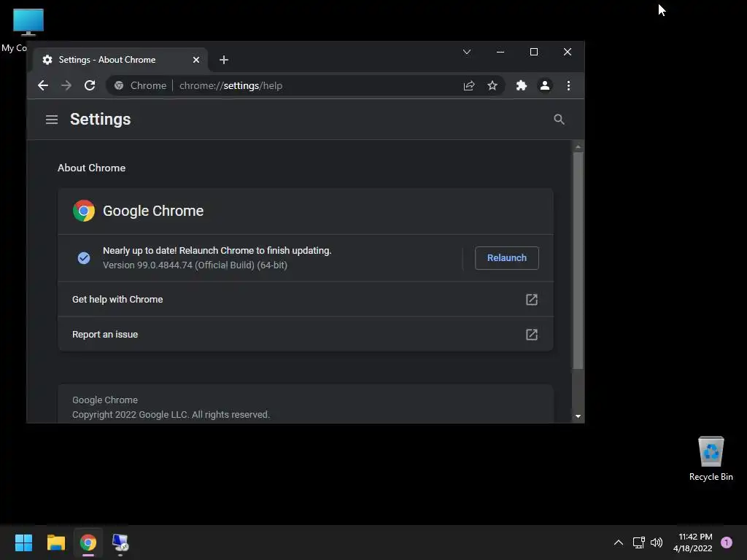The image size is (747, 560).
Task: Maximize the Chrome window
Action: 533,52
